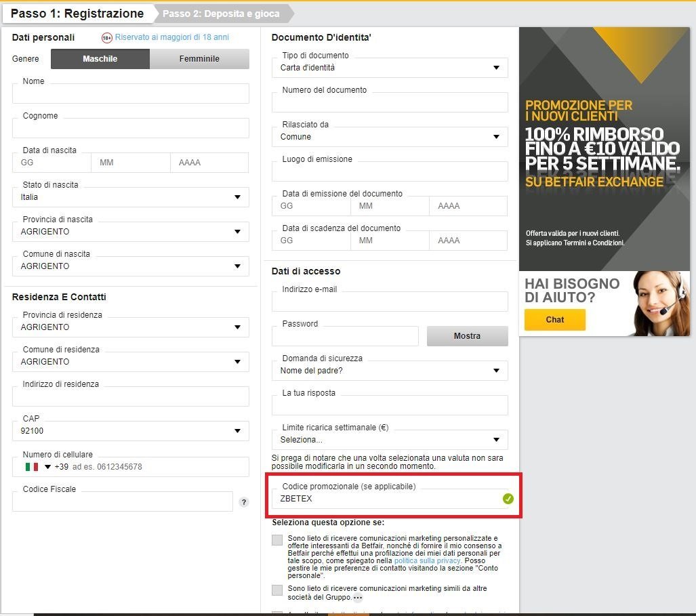Open the Tipo di documento dropdown

pyautogui.click(x=390, y=68)
